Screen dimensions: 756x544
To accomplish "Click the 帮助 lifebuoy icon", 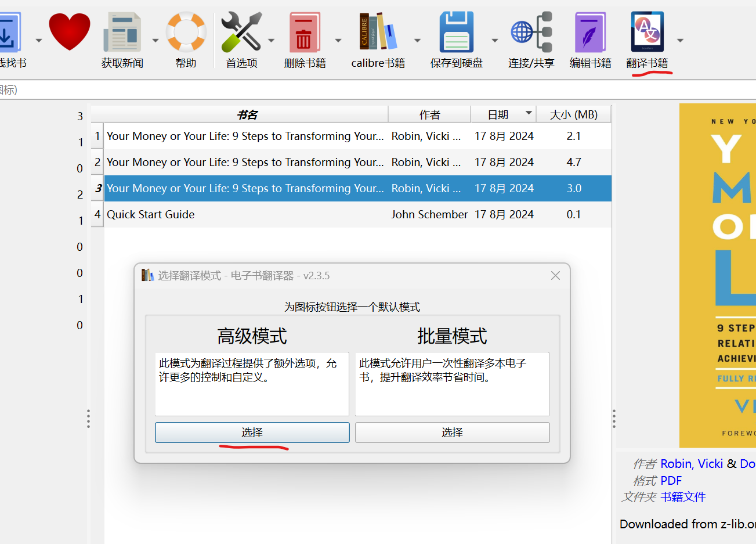I will point(186,32).
